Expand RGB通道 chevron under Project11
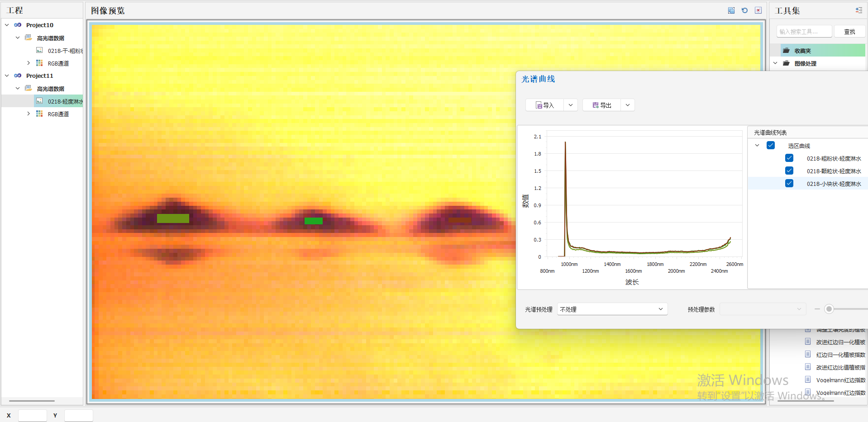 tap(29, 114)
